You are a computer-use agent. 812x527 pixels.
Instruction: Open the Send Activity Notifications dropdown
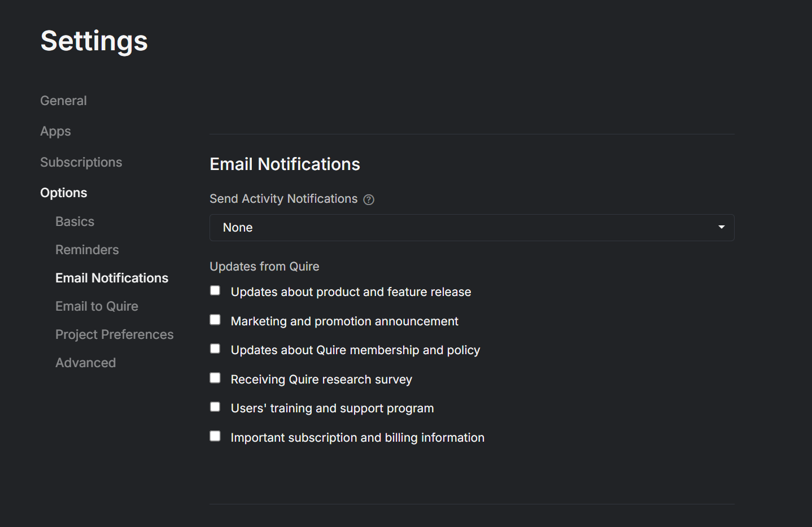click(x=472, y=228)
